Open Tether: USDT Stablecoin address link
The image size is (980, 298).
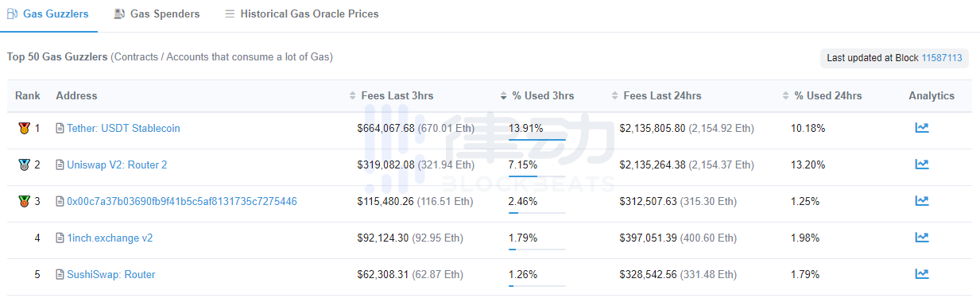[123, 128]
